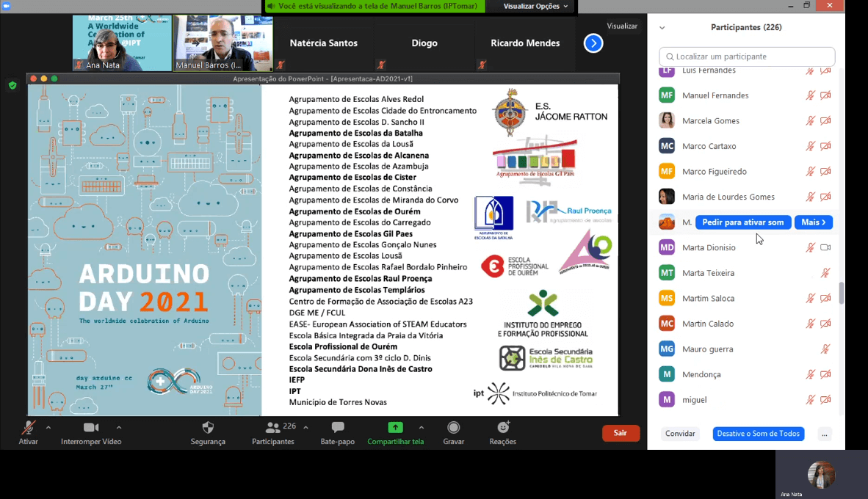Open the Bate-papo chat icon
The image size is (868, 499).
[338, 428]
